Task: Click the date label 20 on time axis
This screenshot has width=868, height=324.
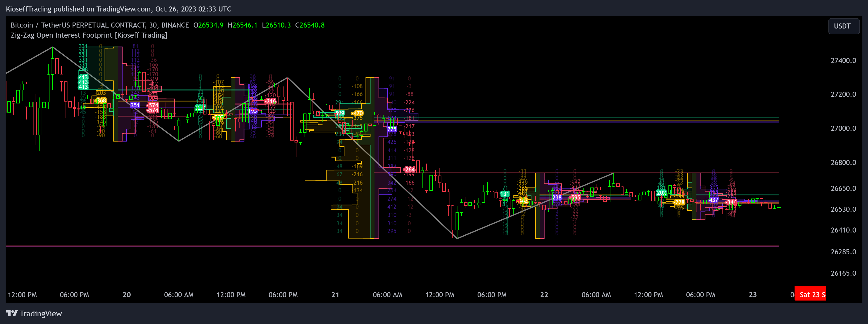Action: pos(127,295)
